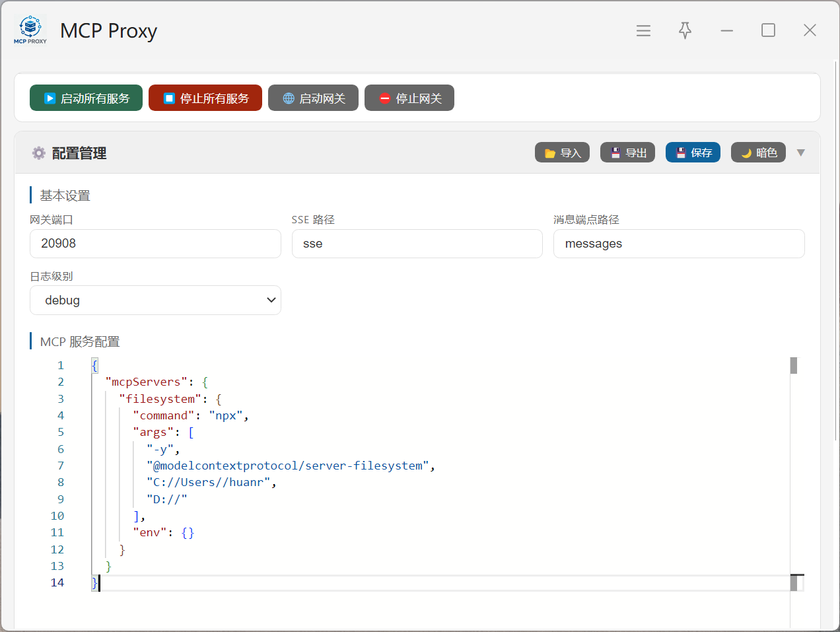
Task: Click the MCP Proxy logo icon
Action: pyautogui.click(x=30, y=30)
